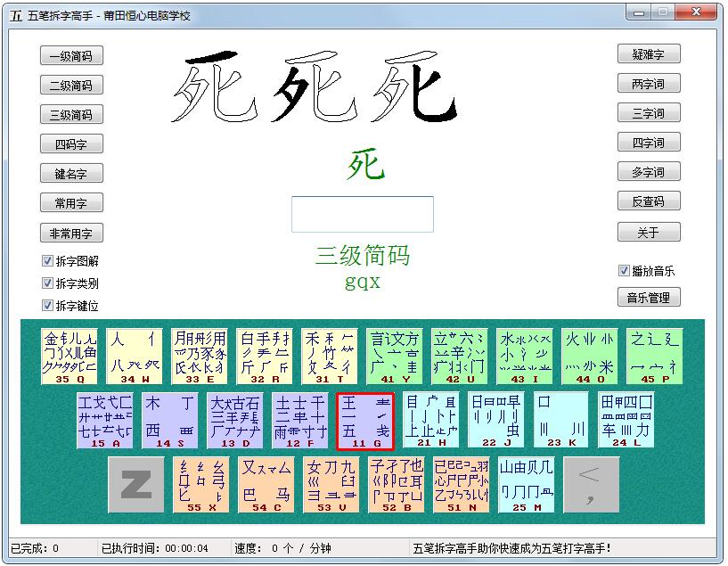Open the 疑难字 practice mode
This screenshot has width=728, height=566.
point(650,53)
